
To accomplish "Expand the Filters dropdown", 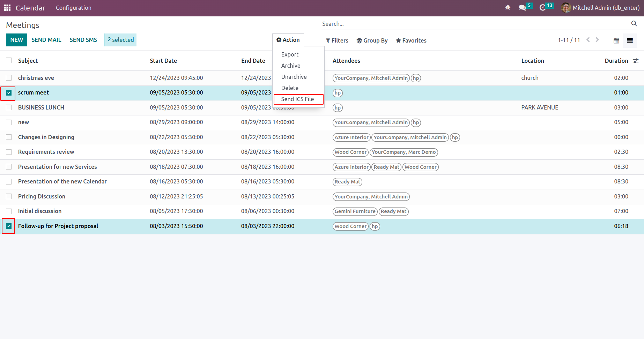I will 337,40.
